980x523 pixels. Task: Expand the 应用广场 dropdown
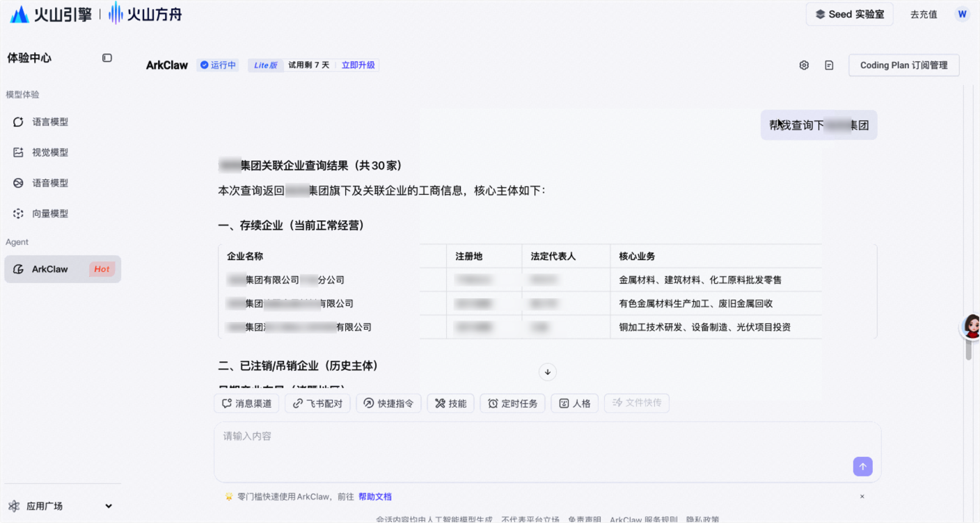coord(109,506)
